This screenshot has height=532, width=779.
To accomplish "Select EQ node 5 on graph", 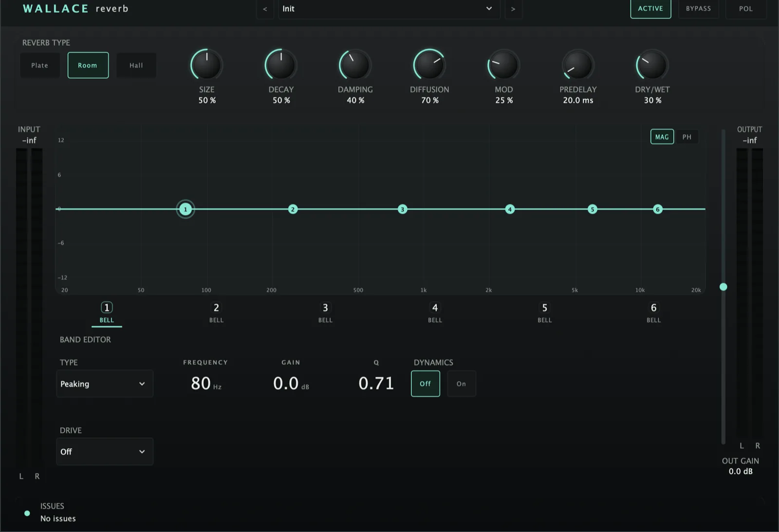I will point(593,209).
